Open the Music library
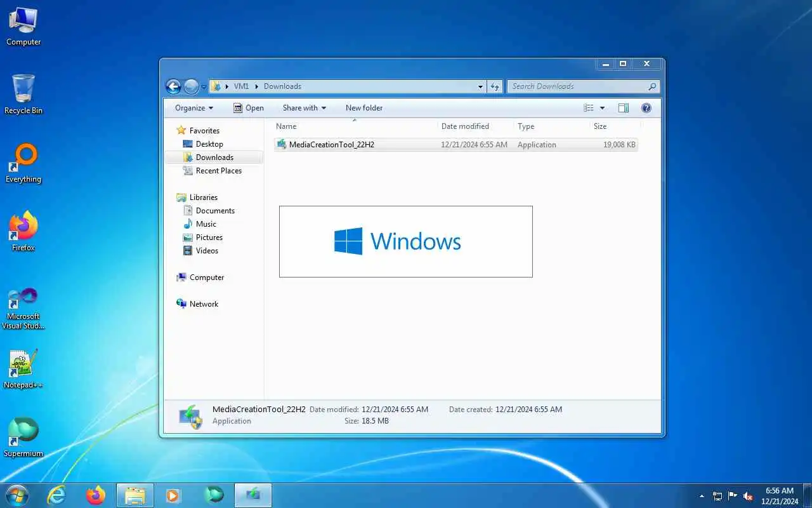The image size is (812, 508). (206, 224)
